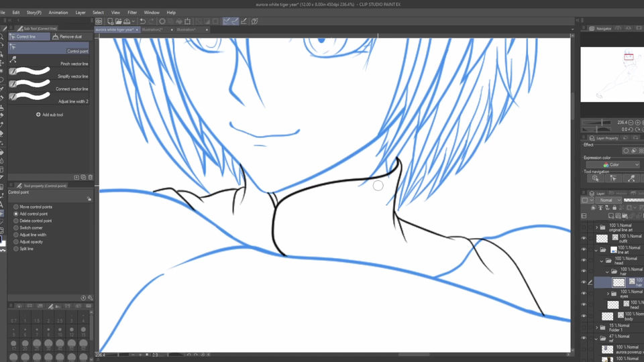Open the Save options dropdown arrow
Image resolution: width=644 pixels, height=362 pixels.
click(133, 21)
